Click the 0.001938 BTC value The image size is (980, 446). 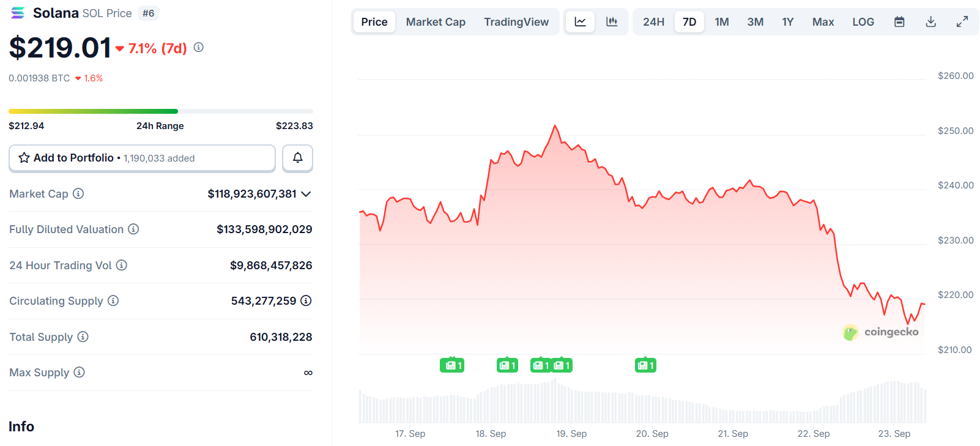tap(39, 78)
